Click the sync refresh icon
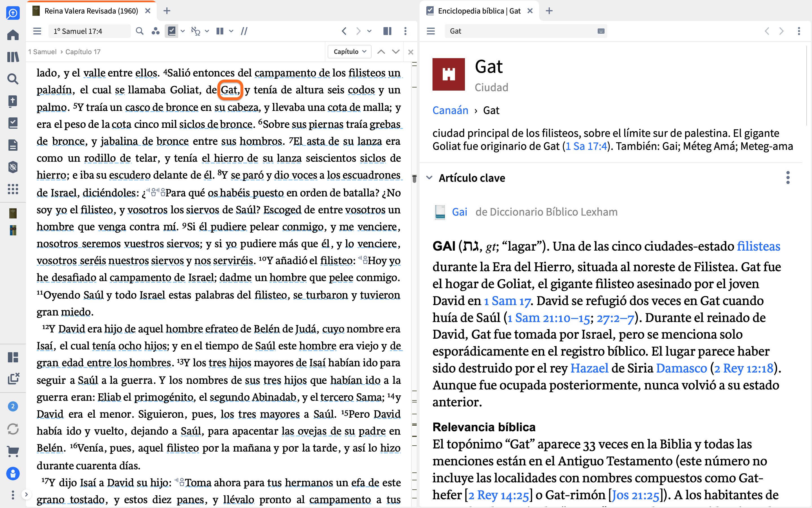The height and width of the screenshot is (508, 812). (x=13, y=429)
